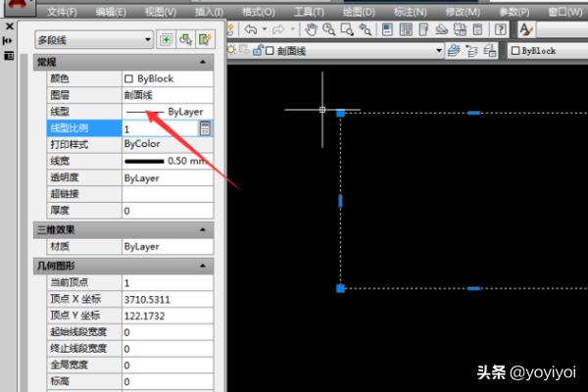Open the 多段线 object type dropdown
588x392 pixels.
pyautogui.click(x=94, y=40)
